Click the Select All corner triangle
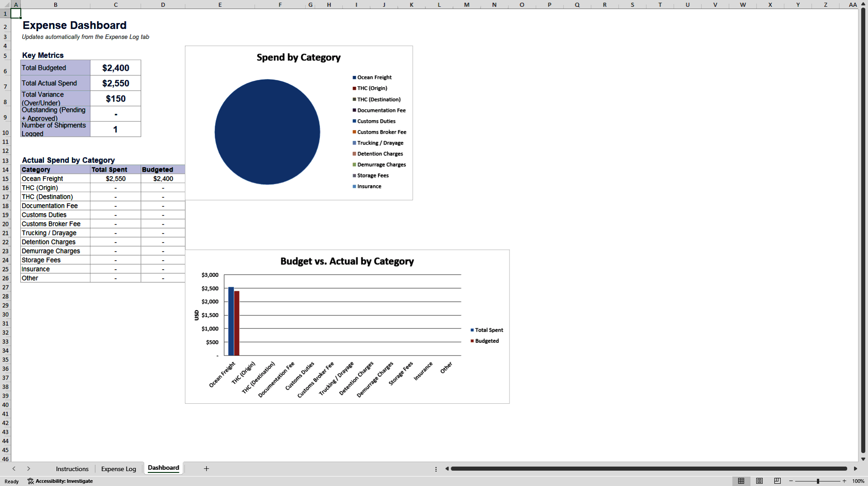This screenshot has width=868, height=486. click(5, 5)
